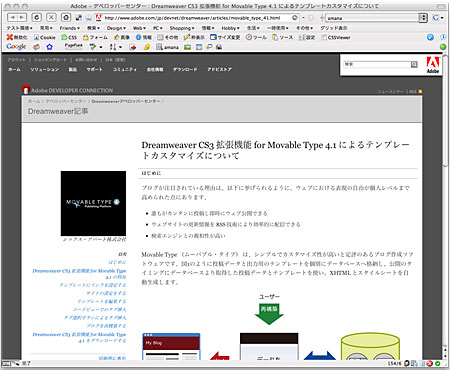Click the Adobe Developer Connection heading

72,90
